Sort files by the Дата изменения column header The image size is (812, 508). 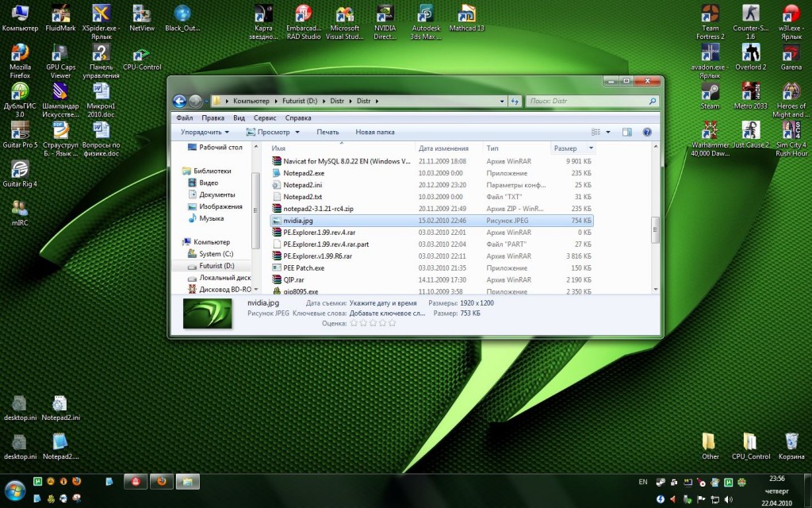tap(449, 148)
